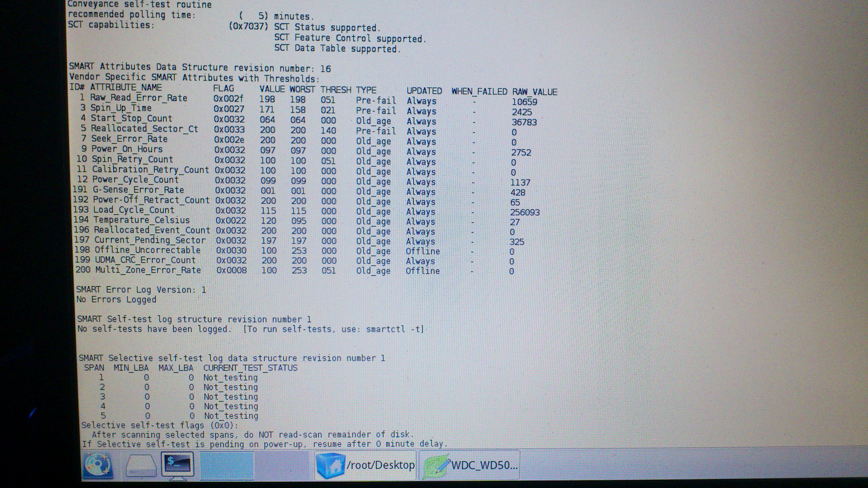Click "Selective self-test flags (0x0):" line

click(160, 425)
